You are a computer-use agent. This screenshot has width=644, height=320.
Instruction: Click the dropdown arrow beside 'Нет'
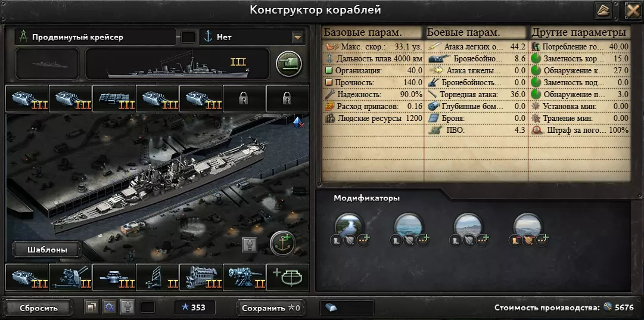coord(297,38)
